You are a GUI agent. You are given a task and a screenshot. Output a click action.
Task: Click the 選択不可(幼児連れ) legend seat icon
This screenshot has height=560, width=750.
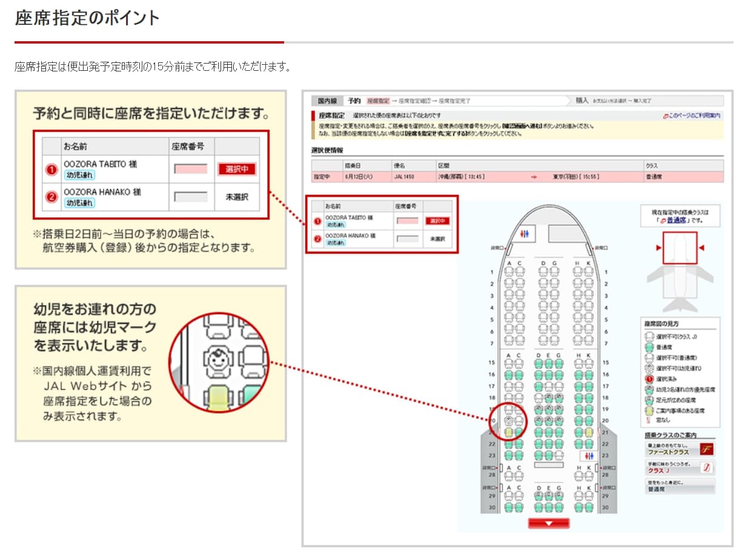click(x=649, y=368)
